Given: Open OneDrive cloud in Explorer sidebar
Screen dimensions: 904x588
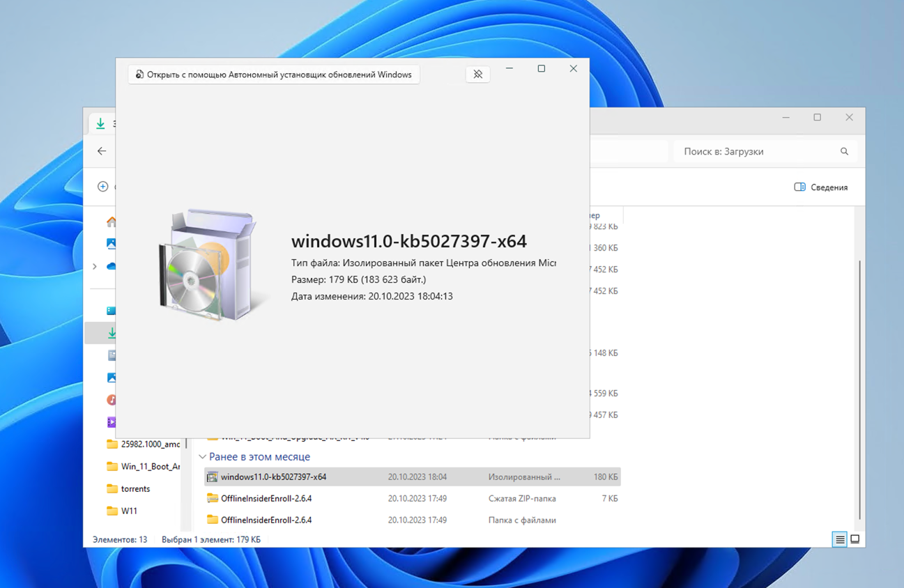Looking at the screenshot, I should pos(111,266).
